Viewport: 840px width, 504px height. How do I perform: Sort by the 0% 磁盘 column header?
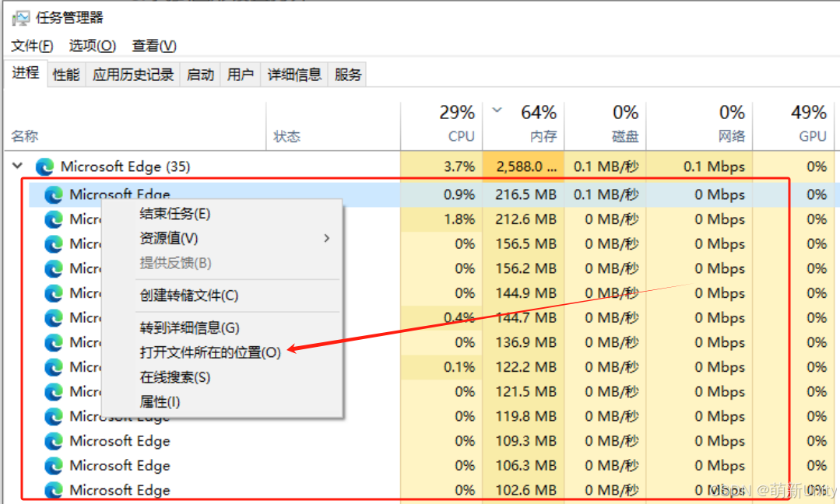[605, 126]
